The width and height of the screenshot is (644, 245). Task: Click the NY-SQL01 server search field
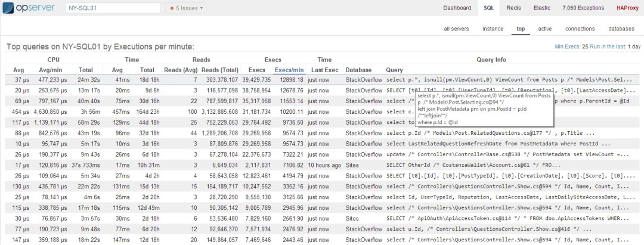pos(112,8)
